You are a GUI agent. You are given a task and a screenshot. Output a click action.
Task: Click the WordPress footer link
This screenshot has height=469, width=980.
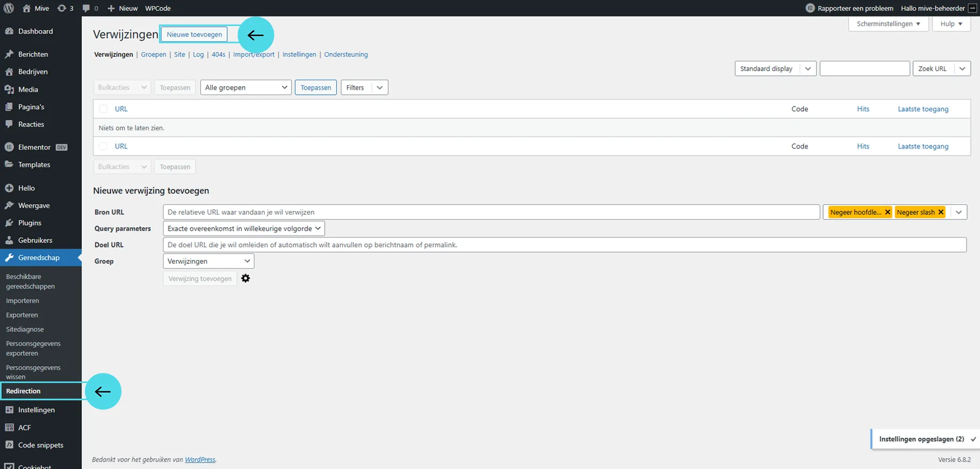(x=200, y=460)
